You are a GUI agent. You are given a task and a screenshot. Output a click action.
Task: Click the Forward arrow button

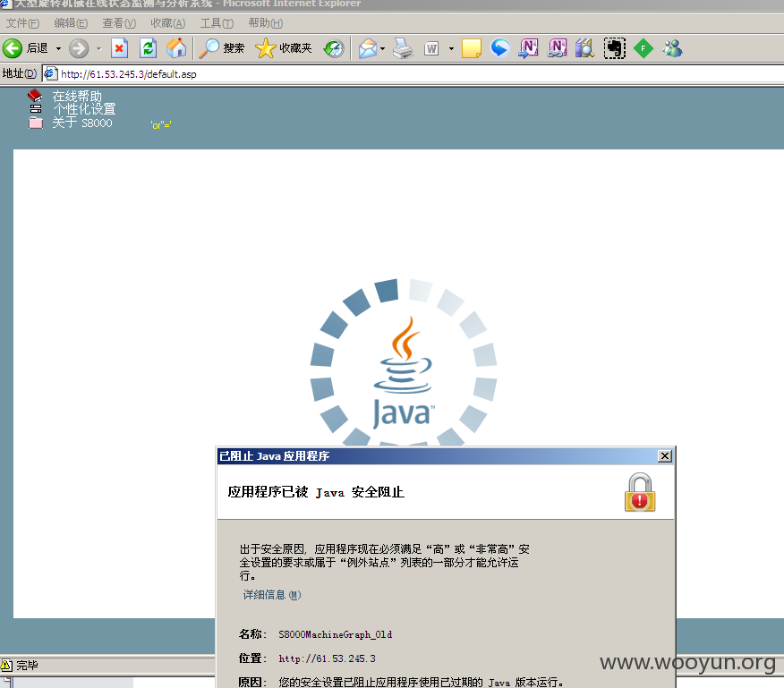(79, 48)
